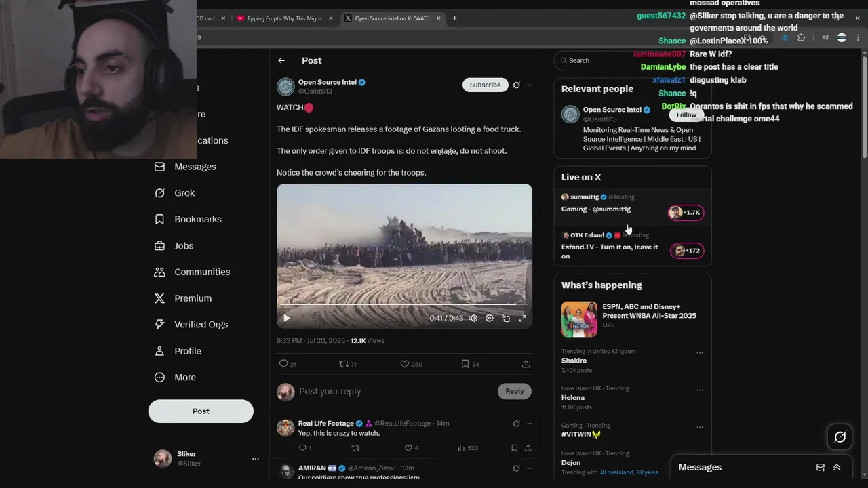Bookmark the main post (34 bookmarks)
The height and width of the screenshot is (488, 868).
(470, 364)
